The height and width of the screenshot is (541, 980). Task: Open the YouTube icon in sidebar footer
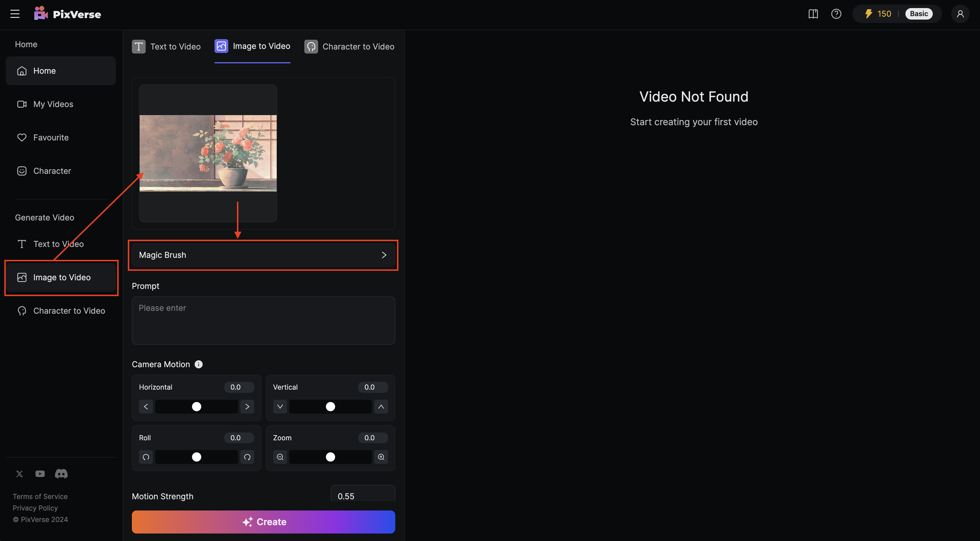[40, 474]
